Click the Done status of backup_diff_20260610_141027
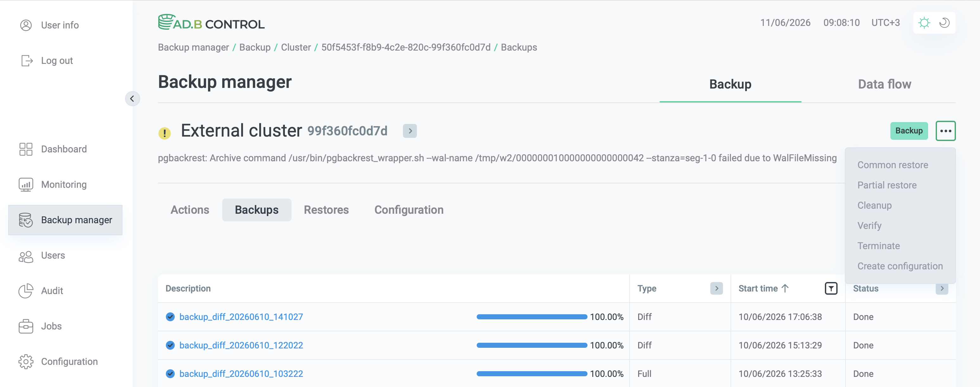Viewport: 980px width, 387px height. (863, 317)
